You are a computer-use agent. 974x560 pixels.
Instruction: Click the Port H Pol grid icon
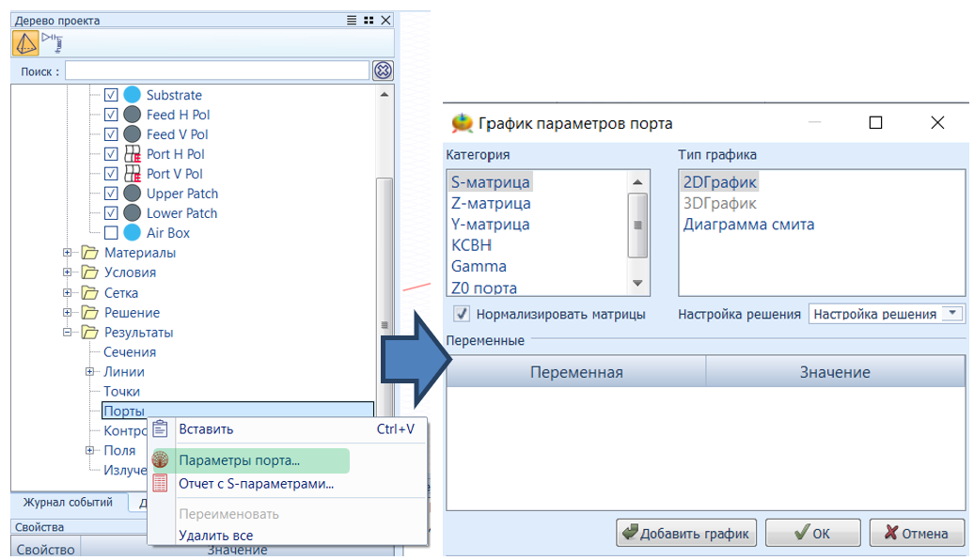[133, 154]
